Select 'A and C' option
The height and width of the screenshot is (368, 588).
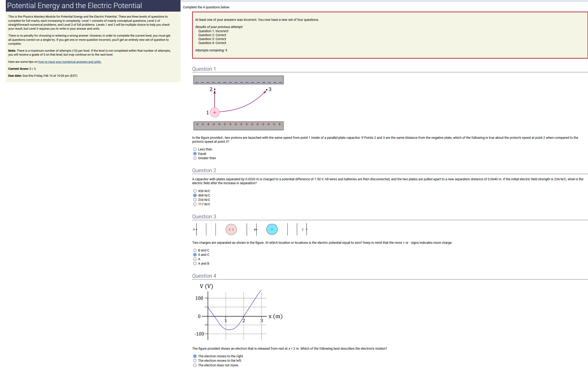195,255
